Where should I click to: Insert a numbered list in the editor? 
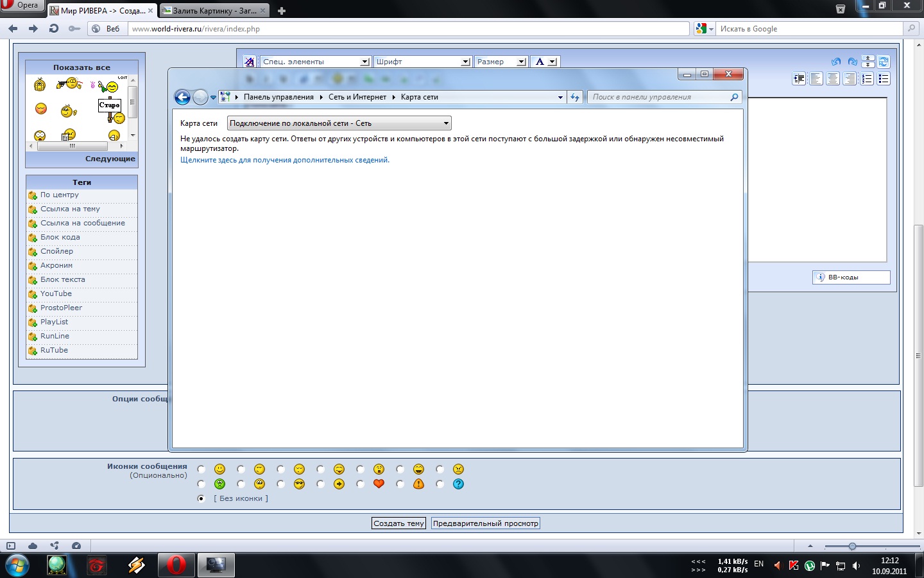[867, 79]
